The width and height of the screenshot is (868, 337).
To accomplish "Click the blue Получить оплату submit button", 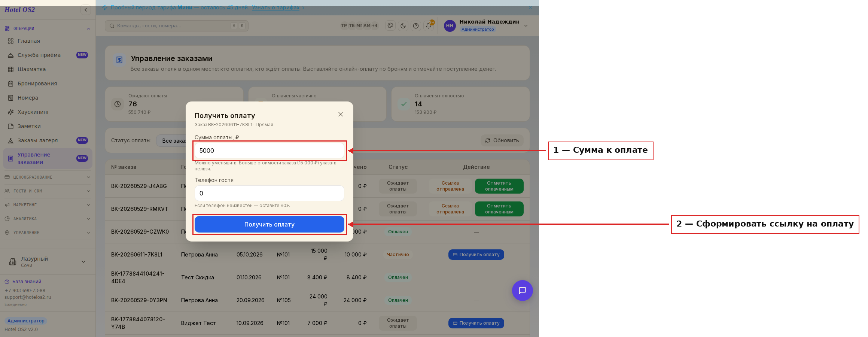I will click(x=269, y=224).
